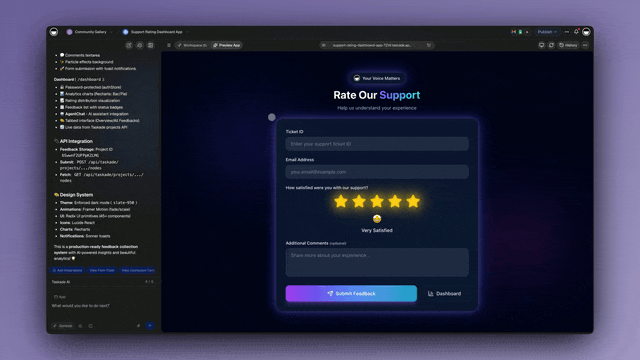Screen dimensions: 640x360
Task: Click the round icon right of Genesis
Action: tap(80, 326)
